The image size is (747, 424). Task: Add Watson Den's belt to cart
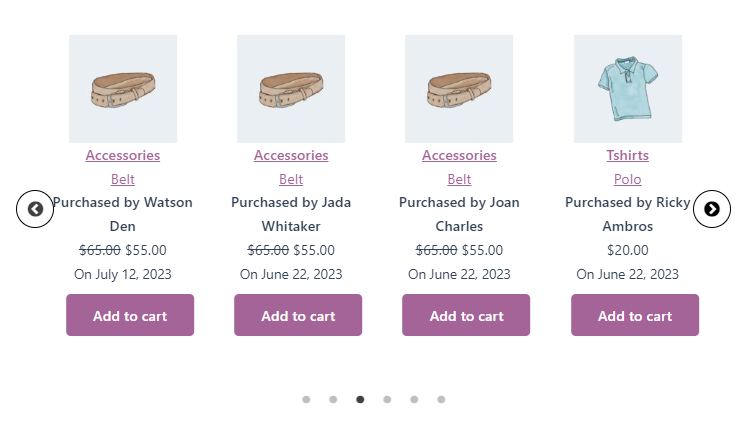tap(130, 315)
